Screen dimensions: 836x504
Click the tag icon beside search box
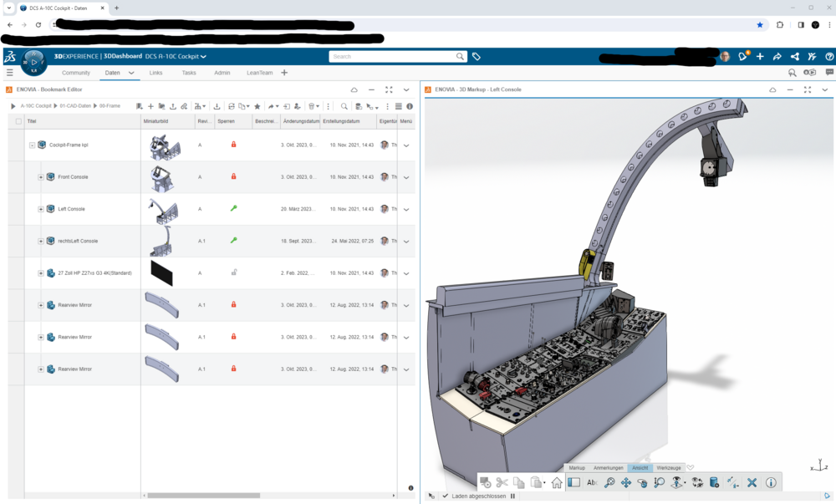coord(477,57)
